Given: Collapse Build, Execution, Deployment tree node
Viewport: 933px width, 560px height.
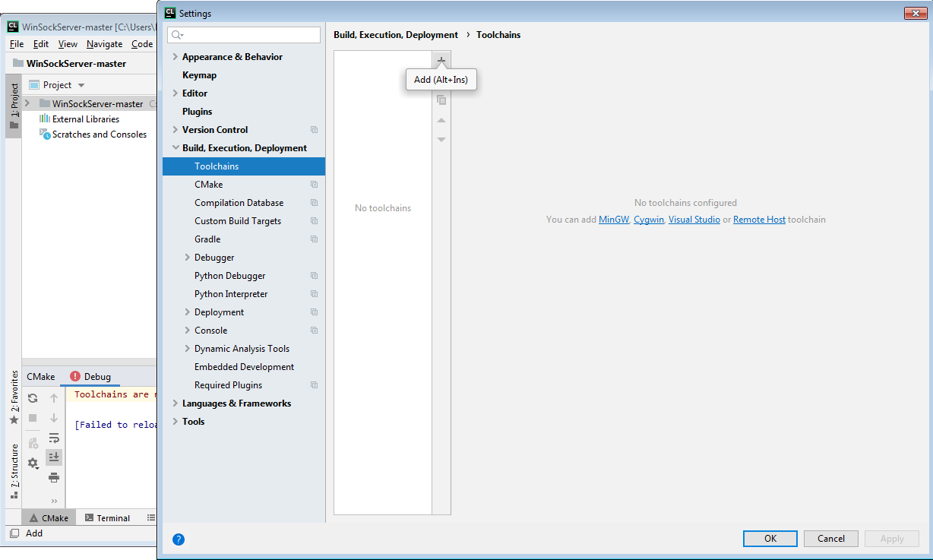Looking at the screenshot, I should pos(176,148).
